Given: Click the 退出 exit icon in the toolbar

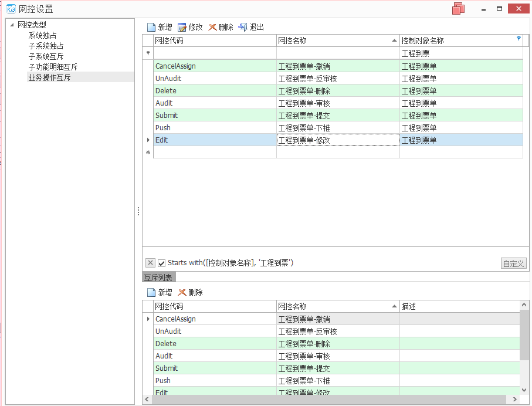Looking at the screenshot, I should tap(243, 27).
